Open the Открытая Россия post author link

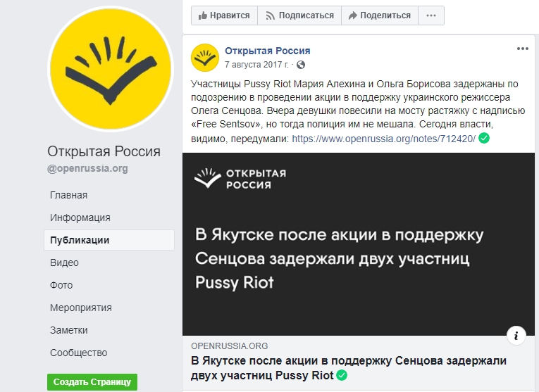(x=268, y=51)
